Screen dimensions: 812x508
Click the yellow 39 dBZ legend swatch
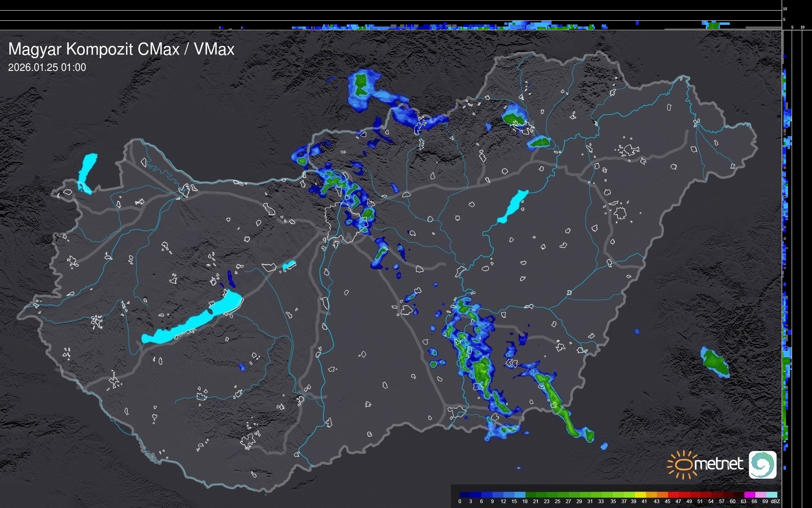[x=640, y=495]
